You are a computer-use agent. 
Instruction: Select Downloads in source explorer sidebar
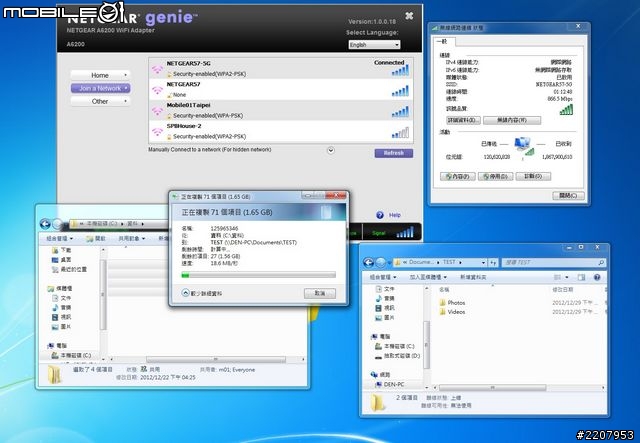pos(62,250)
